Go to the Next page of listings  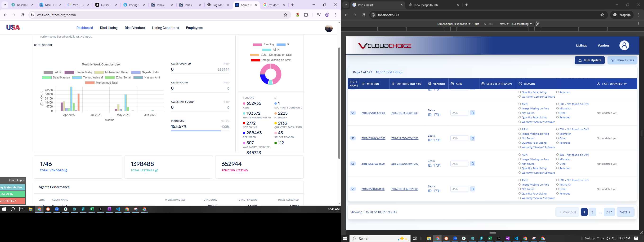[x=625, y=212]
